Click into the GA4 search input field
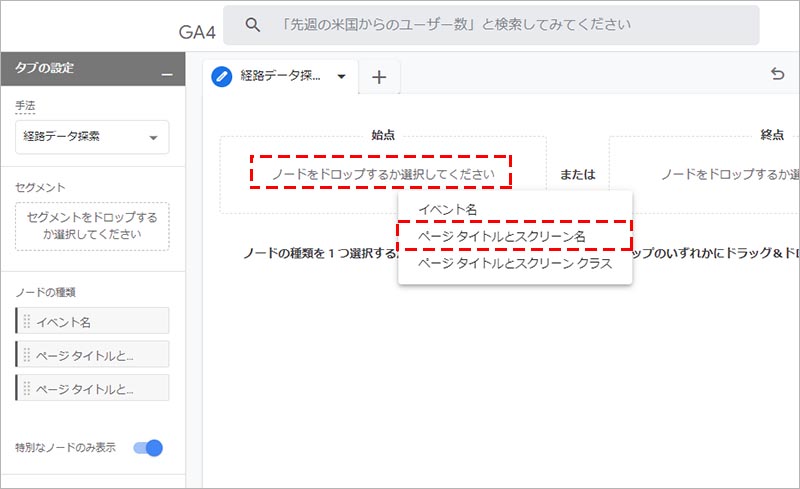This screenshot has width=800, height=489. pos(500,24)
